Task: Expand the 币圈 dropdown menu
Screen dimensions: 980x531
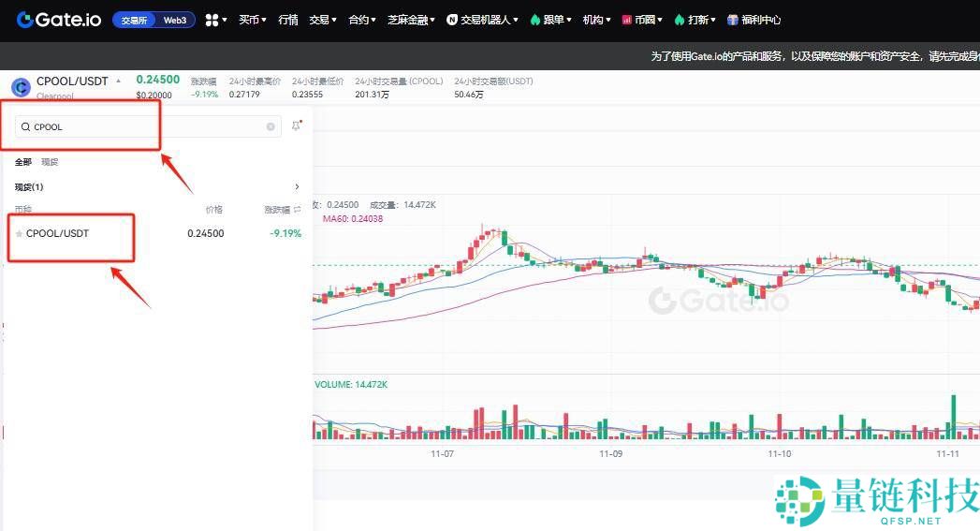Action: 648,20
